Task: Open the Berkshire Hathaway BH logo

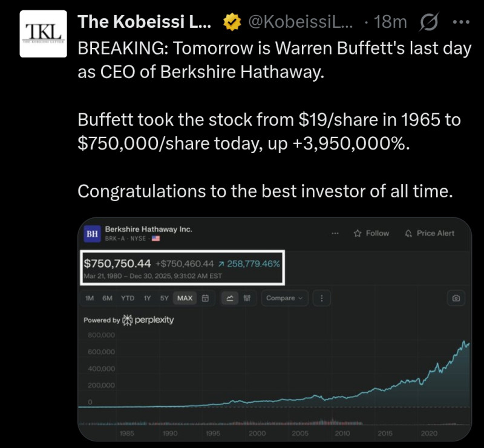Action: [x=92, y=234]
